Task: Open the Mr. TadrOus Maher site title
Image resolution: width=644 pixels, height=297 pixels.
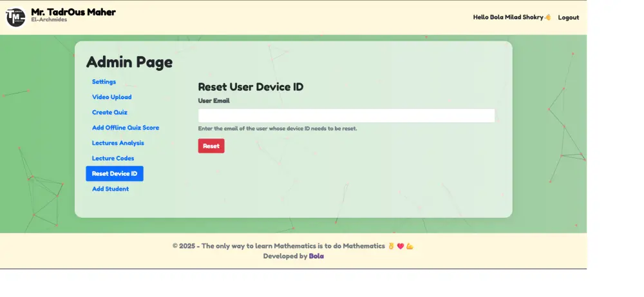Action: tap(73, 12)
